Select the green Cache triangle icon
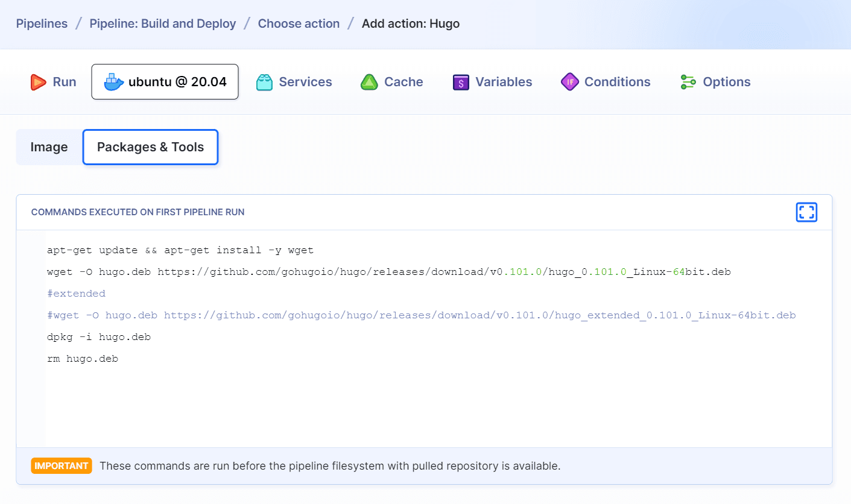851x504 pixels. coord(369,81)
